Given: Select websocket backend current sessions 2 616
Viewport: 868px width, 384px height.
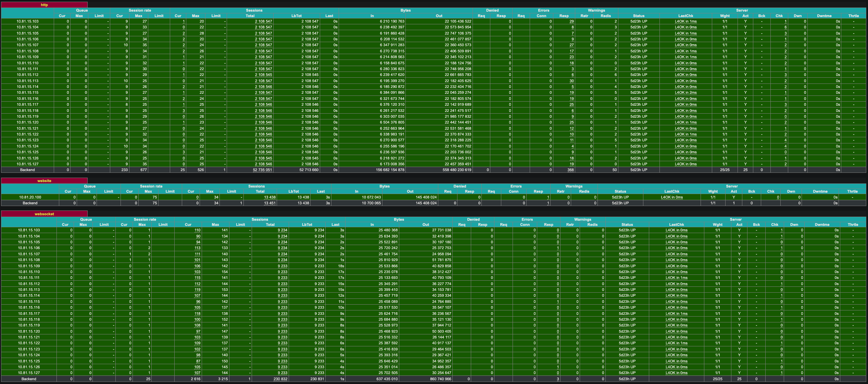Looking at the screenshot, I should tap(196, 379).
